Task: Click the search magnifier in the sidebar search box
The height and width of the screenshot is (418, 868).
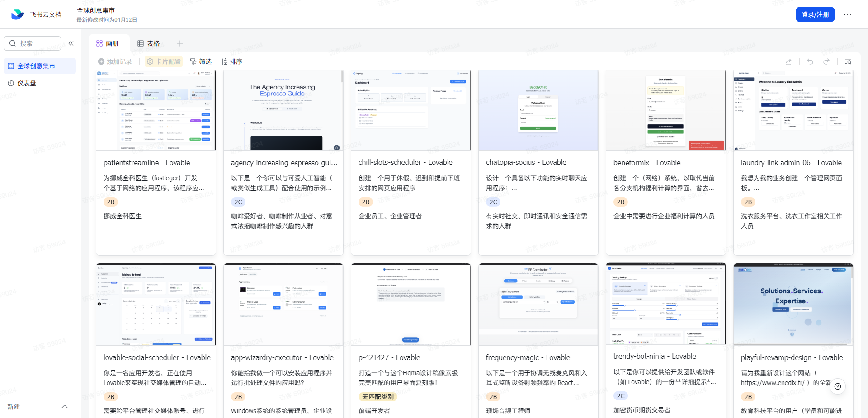Action: (x=13, y=43)
